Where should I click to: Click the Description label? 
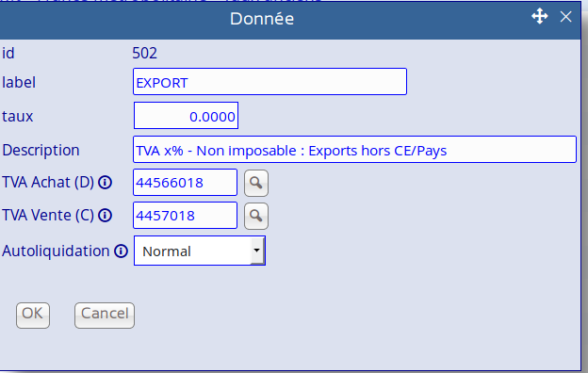point(41,151)
